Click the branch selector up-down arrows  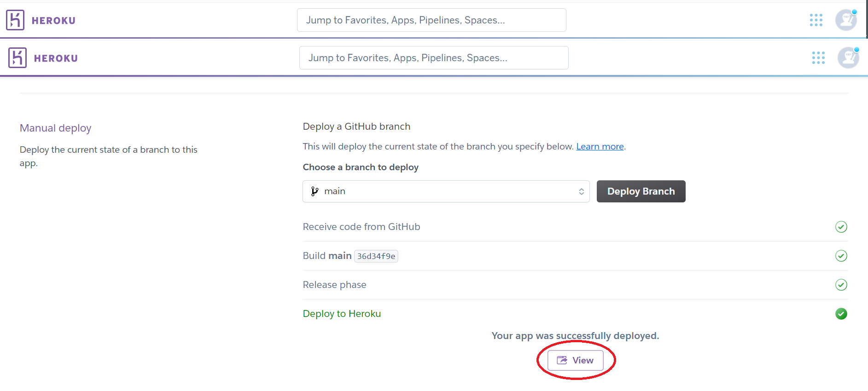(582, 192)
